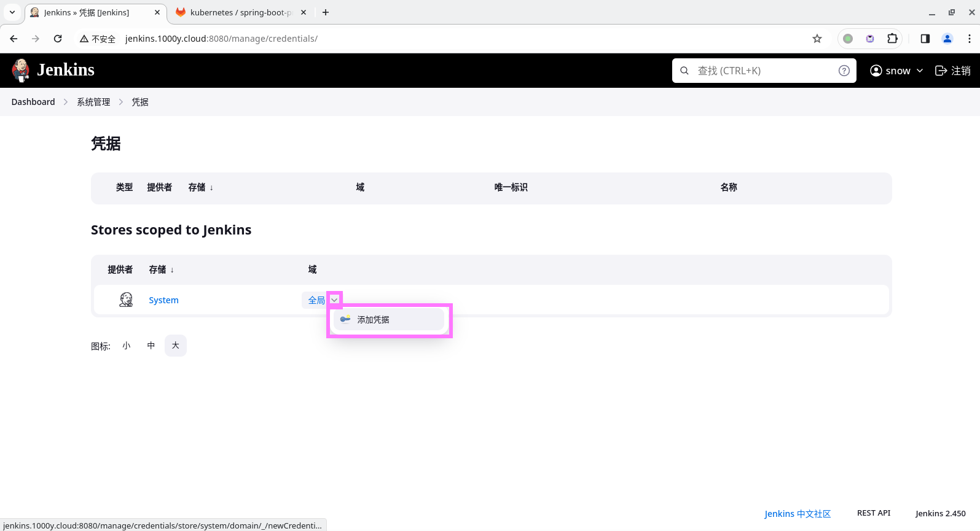This screenshot has height=531, width=980.
Task: Select small icon size 小
Action: 127,346
